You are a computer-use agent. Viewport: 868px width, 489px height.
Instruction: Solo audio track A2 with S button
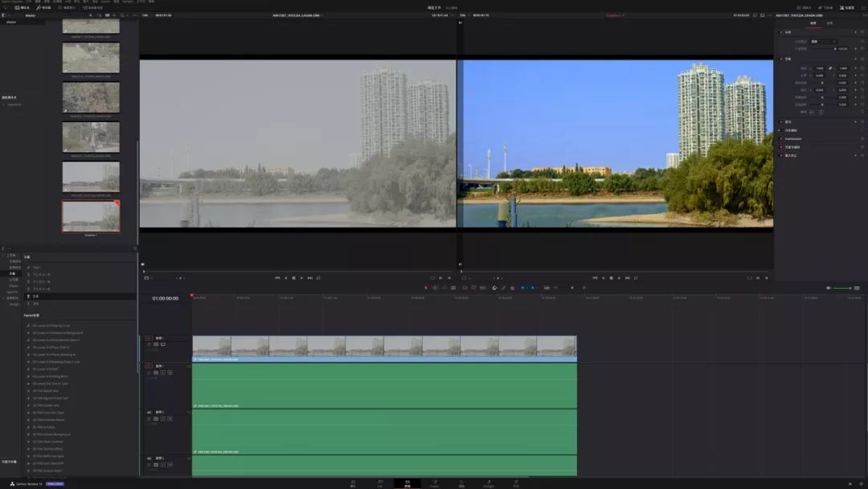click(162, 419)
